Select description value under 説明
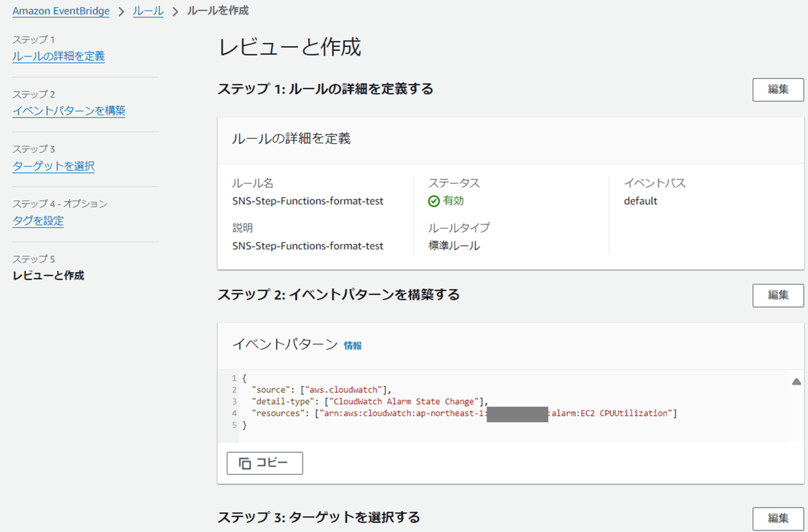The width and height of the screenshot is (808, 532). point(308,246)
